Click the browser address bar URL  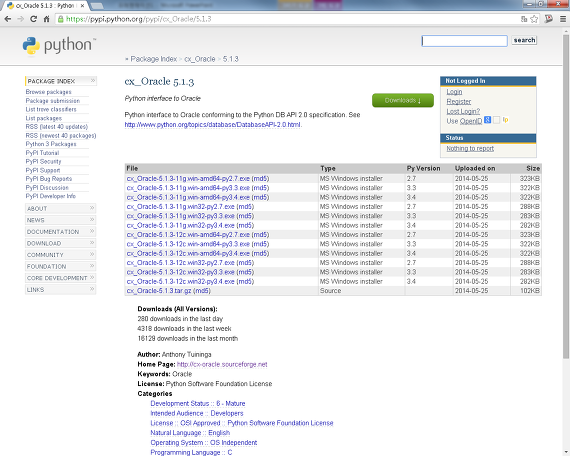click(138, 19)
